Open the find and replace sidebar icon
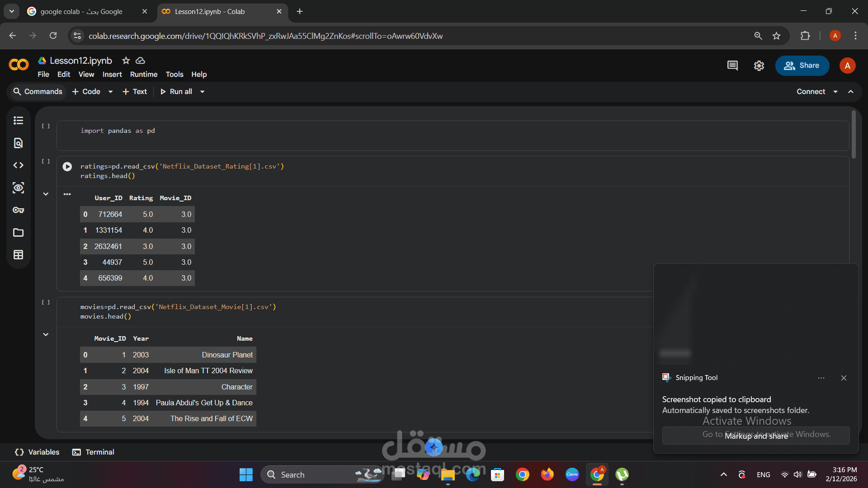This screenshot has height=488, width=868. pos(18,143)
